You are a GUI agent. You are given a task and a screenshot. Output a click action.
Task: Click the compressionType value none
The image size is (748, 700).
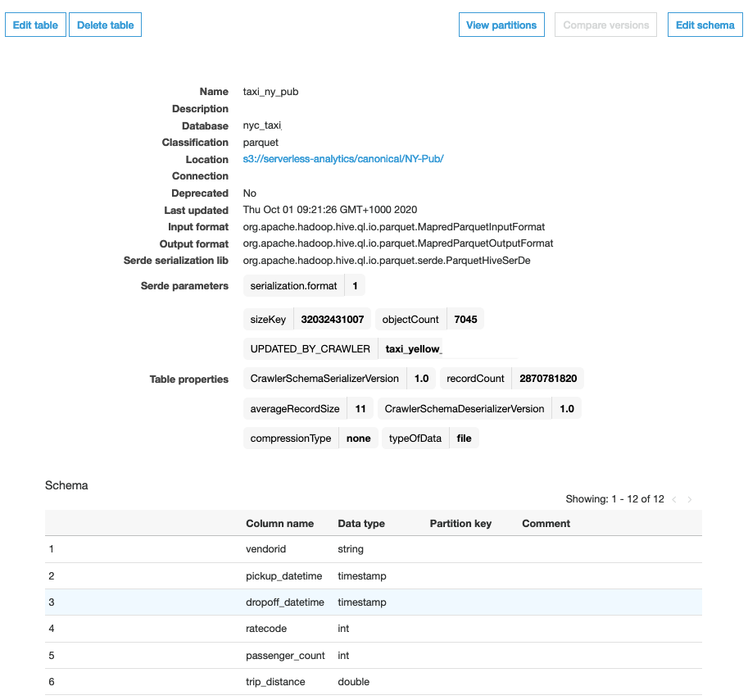click(358, 438)
